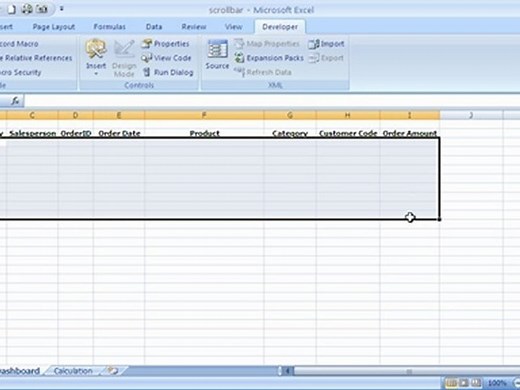Click the Order Amount header cell

(x=410, y=133)
